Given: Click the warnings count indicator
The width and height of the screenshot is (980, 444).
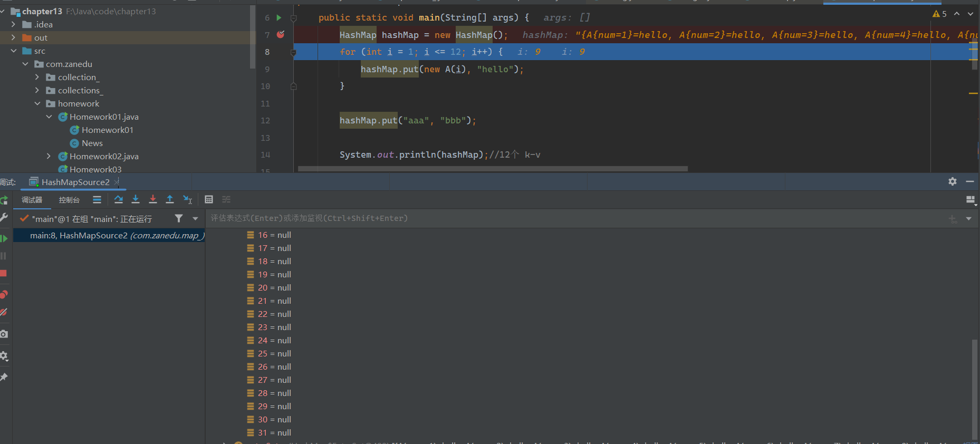Looking at the screenshot, I should coord(939,14).
